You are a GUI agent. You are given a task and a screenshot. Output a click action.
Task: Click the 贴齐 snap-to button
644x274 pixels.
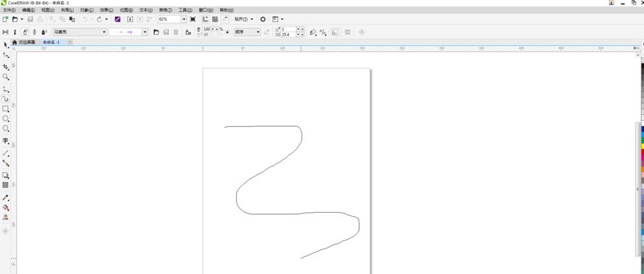pyautogui.click(x=243, y=19)
